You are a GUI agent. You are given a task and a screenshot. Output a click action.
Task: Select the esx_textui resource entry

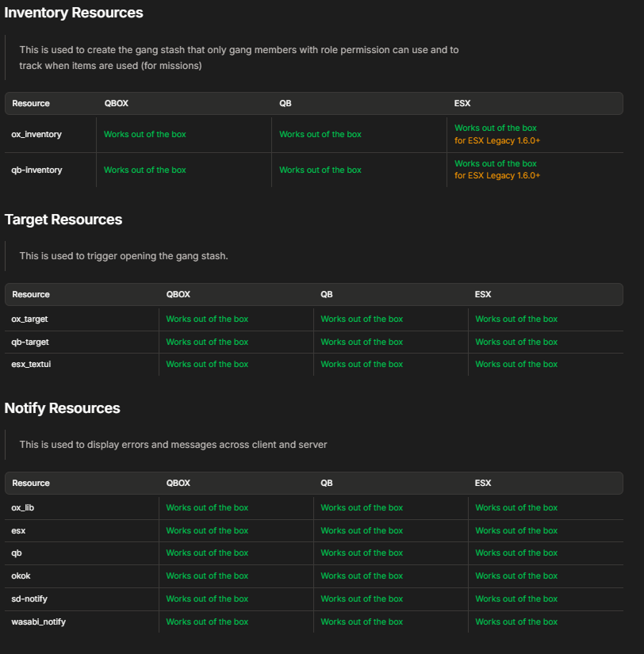pyautogui.click(x=31, y=364)
